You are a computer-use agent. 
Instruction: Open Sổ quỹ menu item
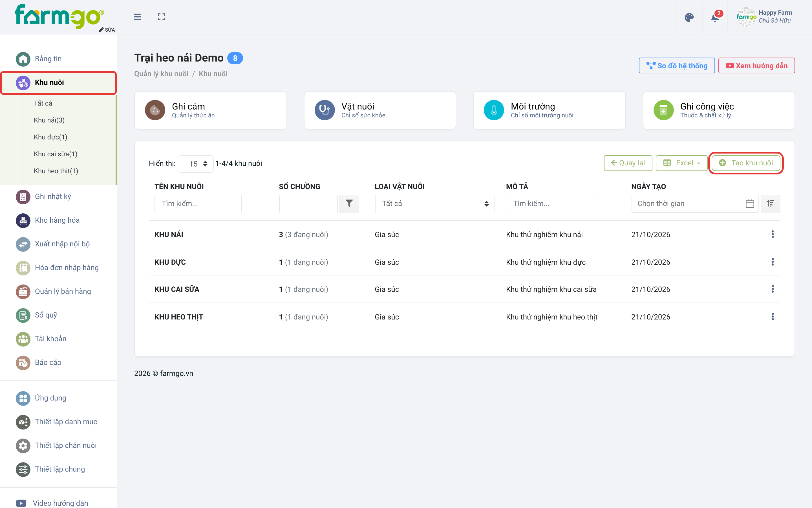tap(58, 315)
